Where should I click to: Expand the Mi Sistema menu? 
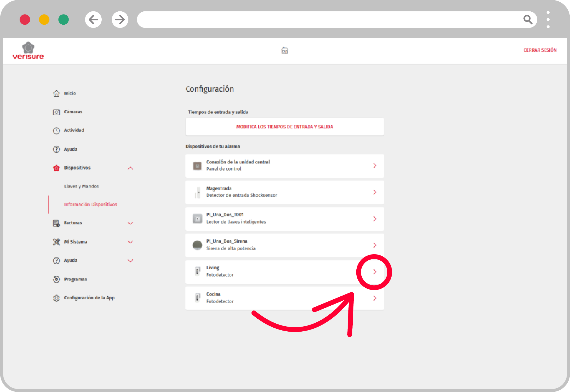[130, 242]
